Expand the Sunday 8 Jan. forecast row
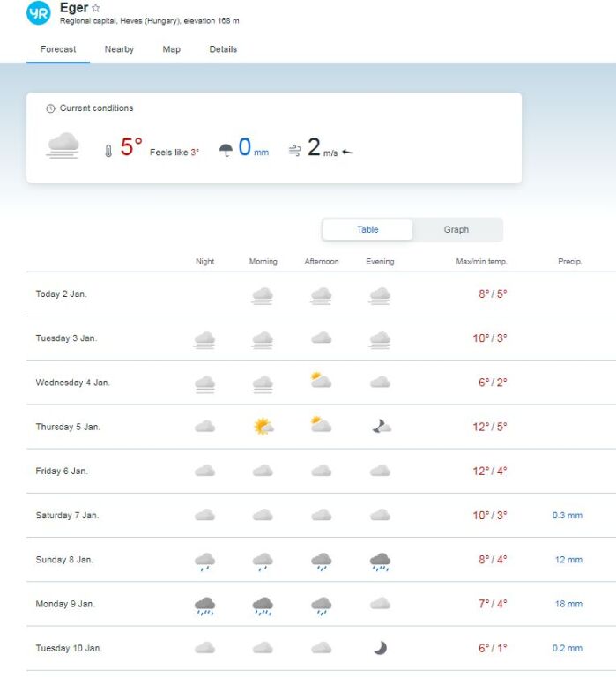The image size is (616, 677). coord(64,560)
